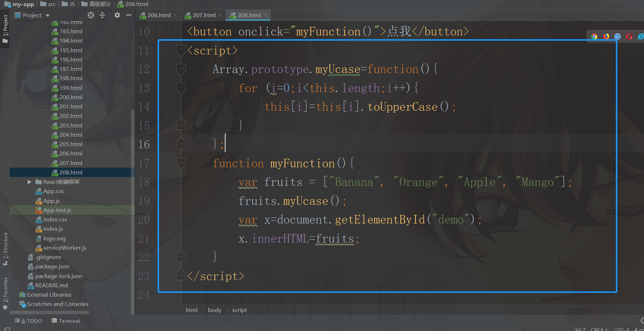The width and height of the screenshot is (644, 331).
Task: Select 200.html in the project tree
Action: [71, 97]
